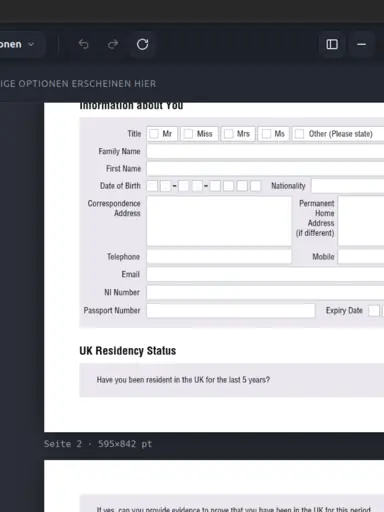Click the Nationality input field
Viewport: 384px width, 512px height.
tap(348, 186)
